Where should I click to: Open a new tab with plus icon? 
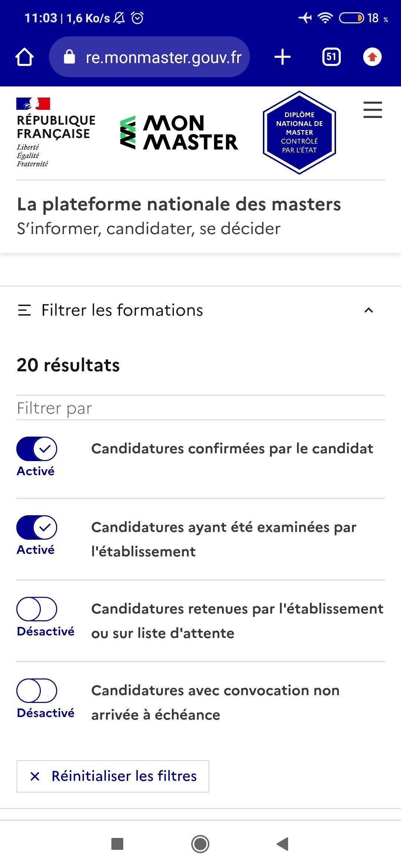[283, 57]
